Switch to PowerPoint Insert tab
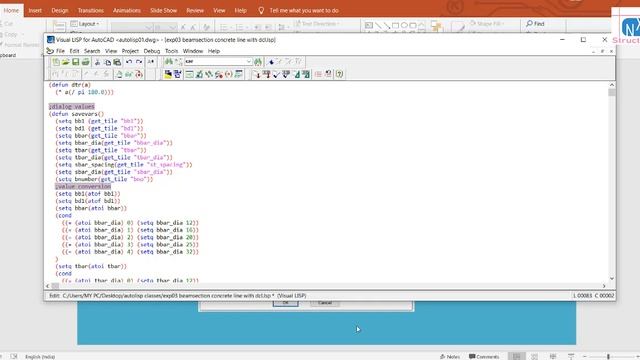The image size is (640, 360). [35, 10]
